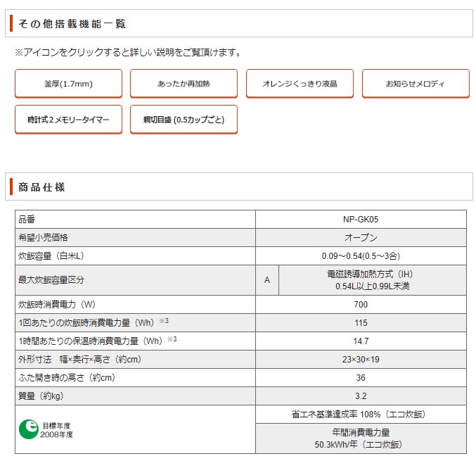Click the green energy-saving label icon
This screenshot has height=461, width=476.
coord(27,429)
